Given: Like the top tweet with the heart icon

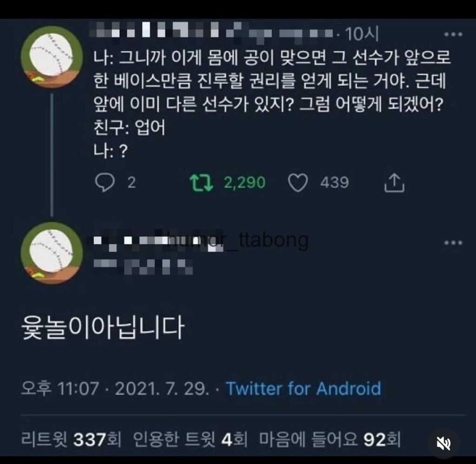Looking at the screenshot, I should [298, 183].
